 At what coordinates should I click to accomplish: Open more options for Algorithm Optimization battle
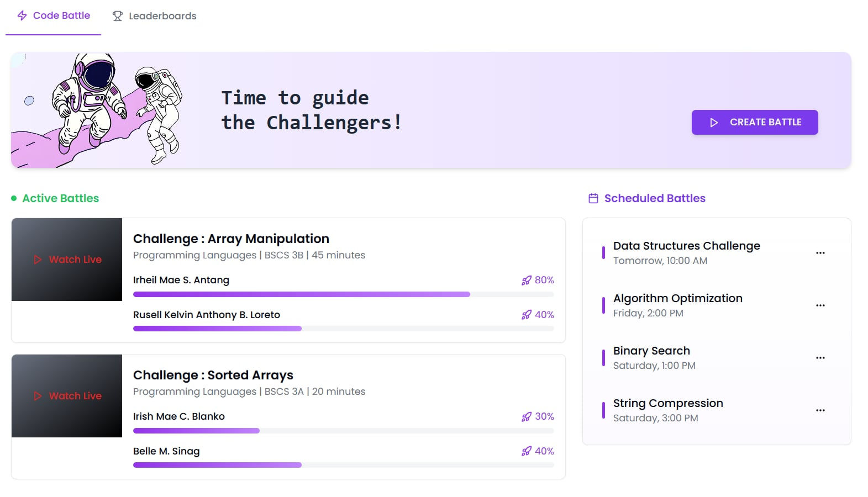click(x=820, y=305)
